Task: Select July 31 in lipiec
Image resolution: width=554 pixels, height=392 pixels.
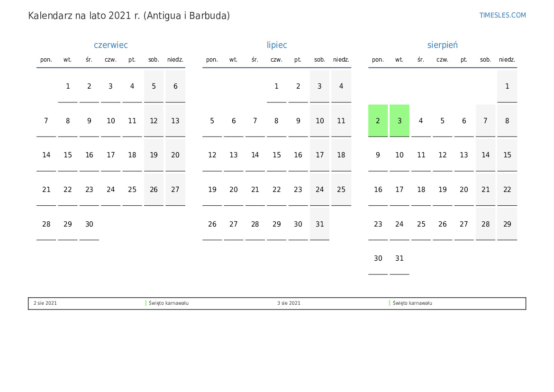Action: [319, 224]
